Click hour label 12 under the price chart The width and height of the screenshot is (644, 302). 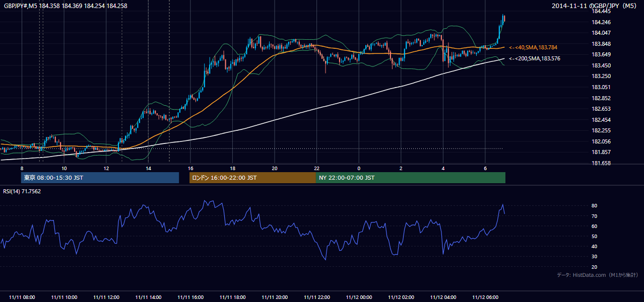pyautogui.click(x=106, y=168)
